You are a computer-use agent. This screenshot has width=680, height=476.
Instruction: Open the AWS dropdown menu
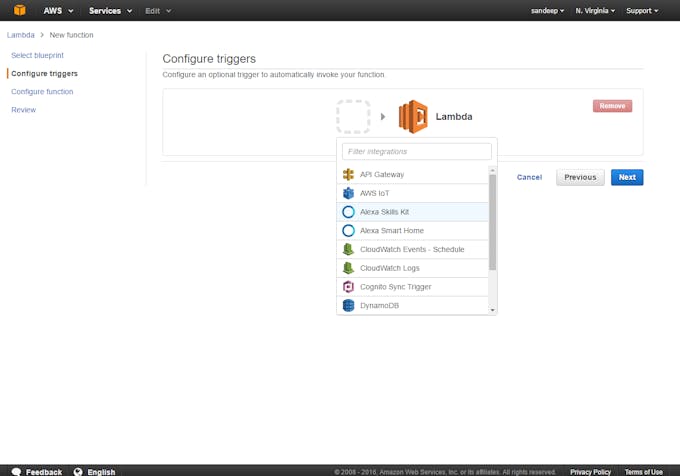point(58,10)
